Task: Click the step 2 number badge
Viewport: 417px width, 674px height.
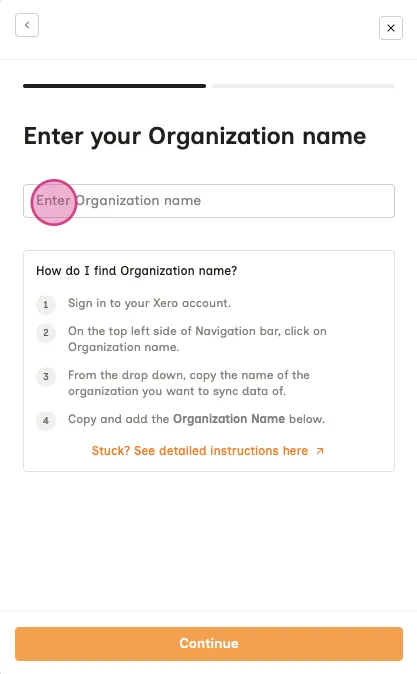Action: pos(46,333)
